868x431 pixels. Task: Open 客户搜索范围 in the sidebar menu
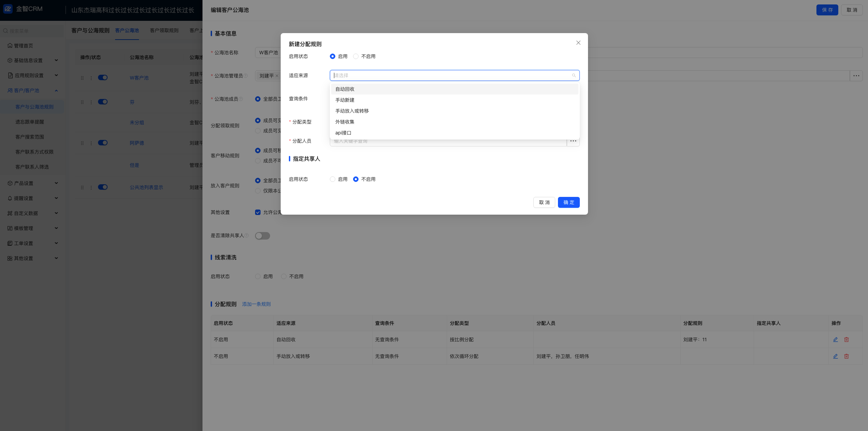tap(30, 137)
